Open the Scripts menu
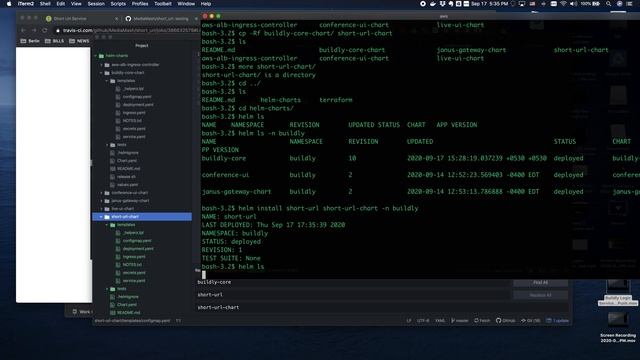This screenshot has width=640, height=360. 118,4
